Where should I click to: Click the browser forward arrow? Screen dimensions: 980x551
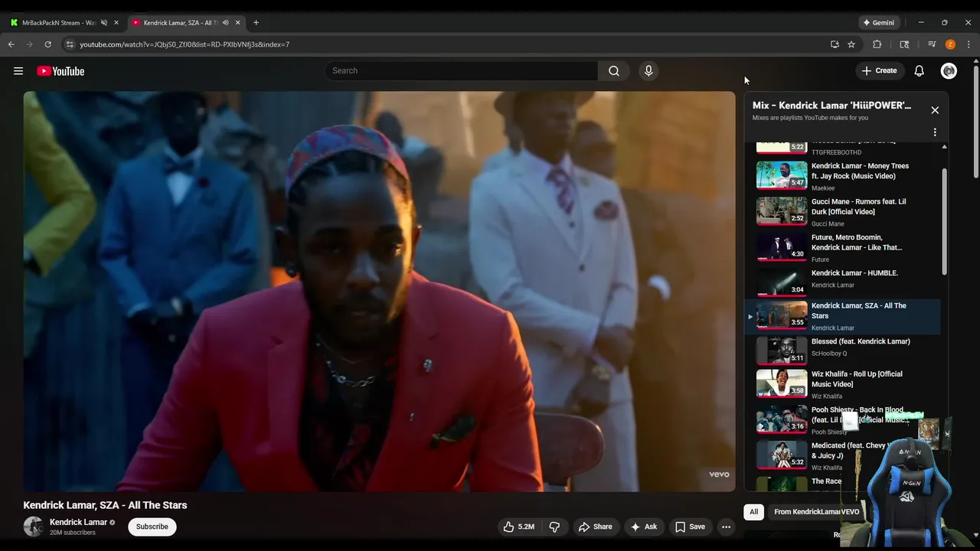[x=30, y=44]
